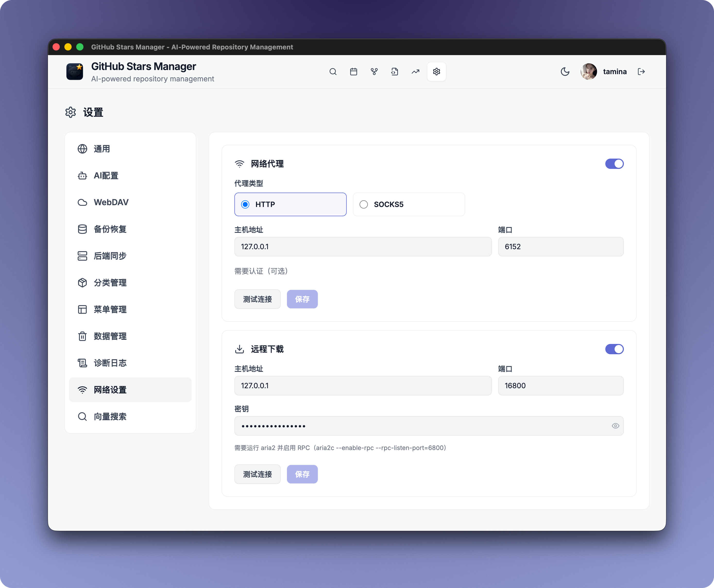Click the logout icon beside tamina
This screenshot has height=588, width=714.
pos(641,72)
